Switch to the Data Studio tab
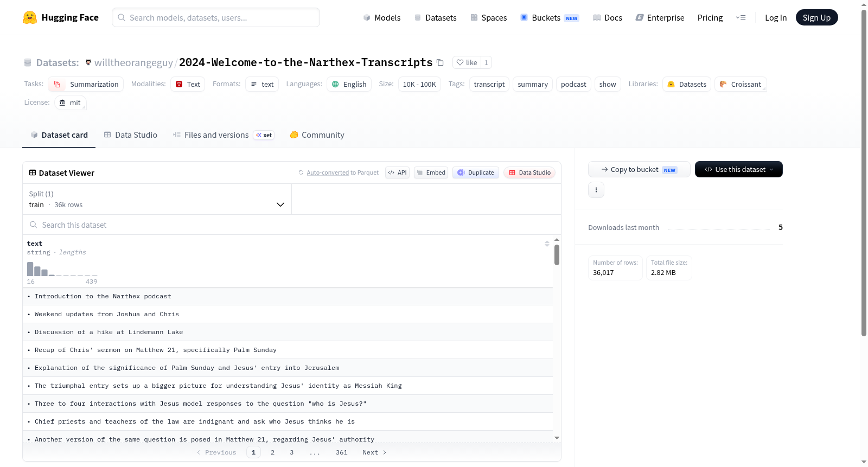Viewport: 868px width, 467px height. pos(131,135)
